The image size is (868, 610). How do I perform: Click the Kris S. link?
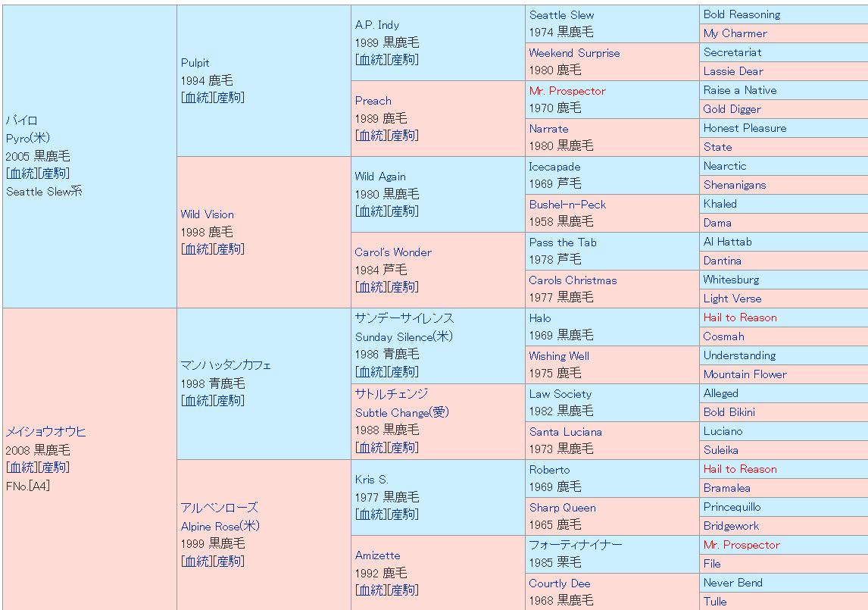tap(371, 480)
